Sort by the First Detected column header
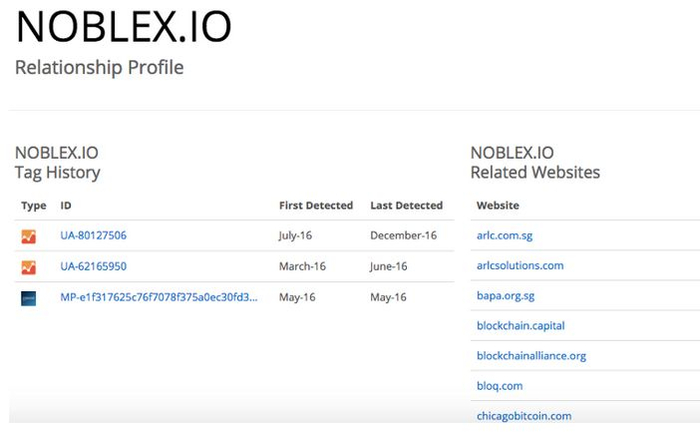This screenshot has height=447, width=700. pyautogui.click(x=315, y=206)
